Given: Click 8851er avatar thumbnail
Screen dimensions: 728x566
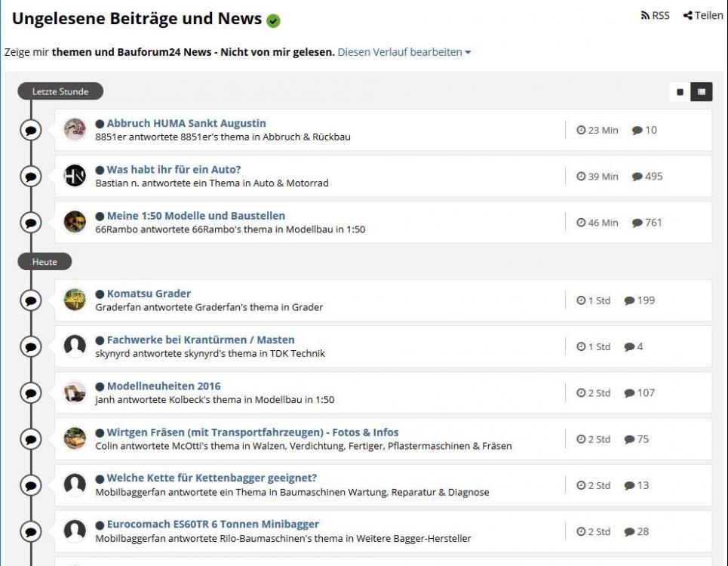Looking at the screenshot, I should click(x=75, y=130).
